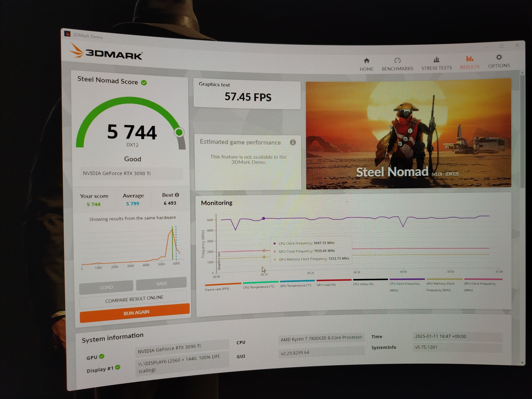Select the RESULTS tab

pos(470,63)
